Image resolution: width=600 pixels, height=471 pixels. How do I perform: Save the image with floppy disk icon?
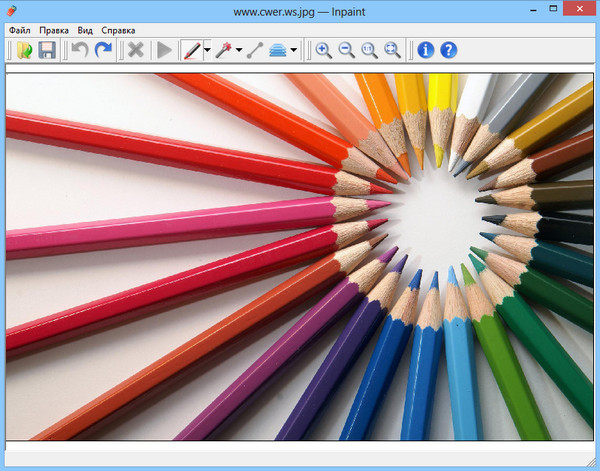pyautogui.click(x=47, y=50)
